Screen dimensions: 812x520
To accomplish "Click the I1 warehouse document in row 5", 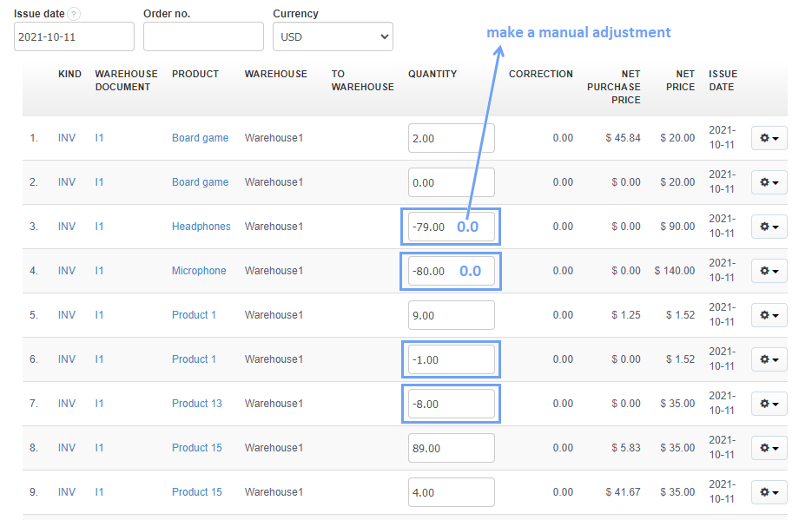I will [100, 315].
